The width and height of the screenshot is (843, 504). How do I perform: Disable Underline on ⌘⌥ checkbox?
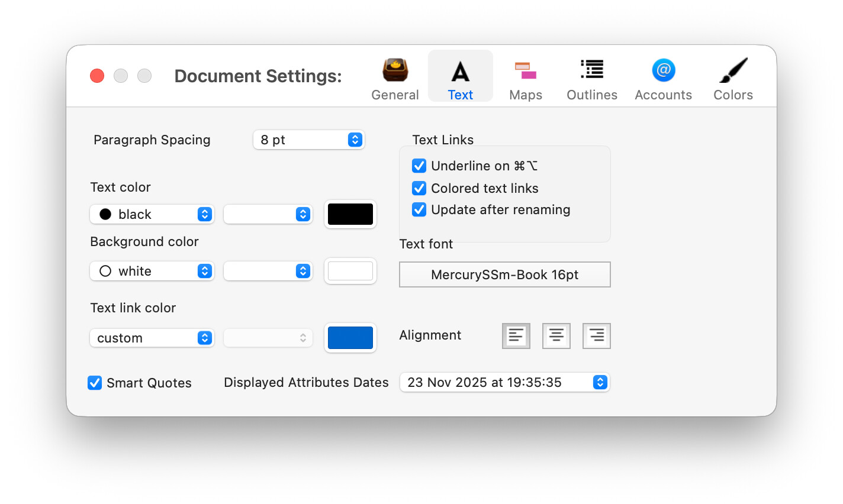pos(419,166)
